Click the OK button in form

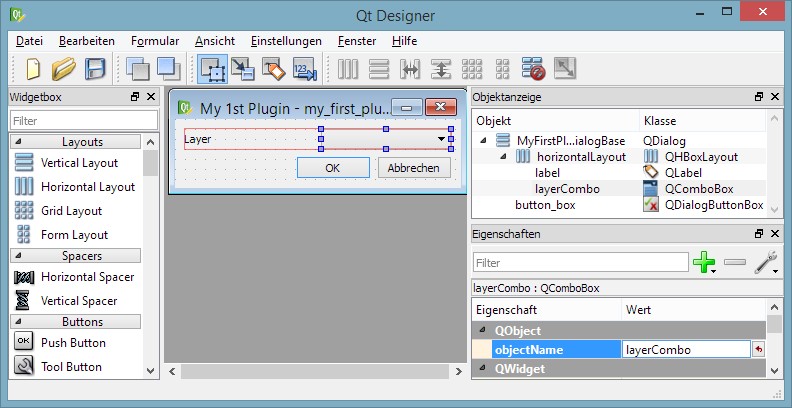pyautogui.click(x=333, y=168)
